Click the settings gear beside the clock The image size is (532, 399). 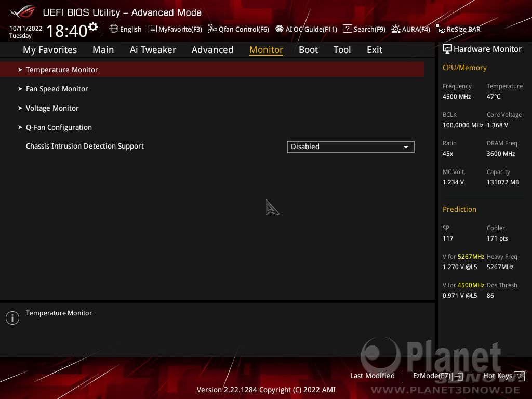pos(93,27)
